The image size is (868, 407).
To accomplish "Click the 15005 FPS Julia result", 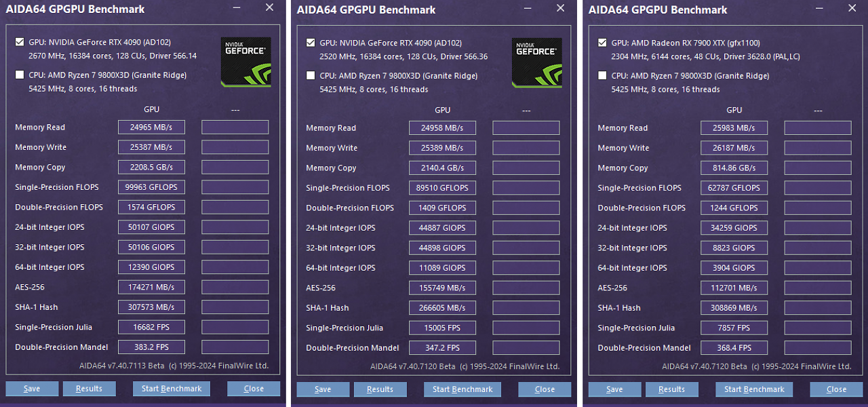I will (442, 328).
